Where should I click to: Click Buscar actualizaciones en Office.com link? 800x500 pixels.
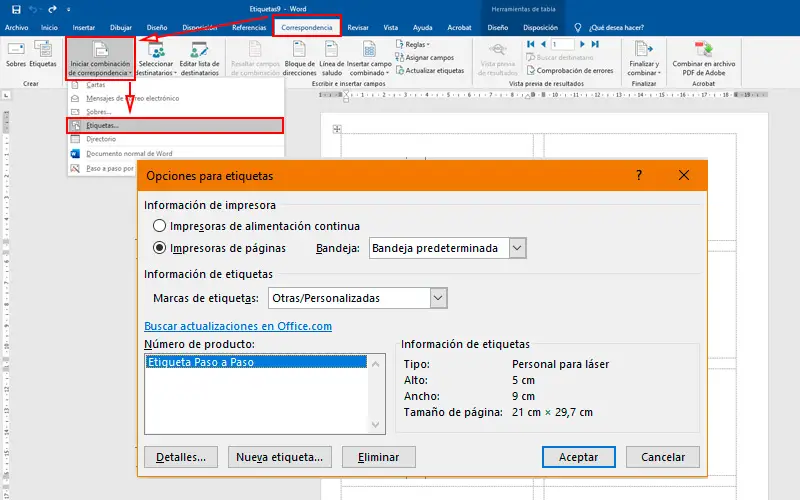point(238,326)
